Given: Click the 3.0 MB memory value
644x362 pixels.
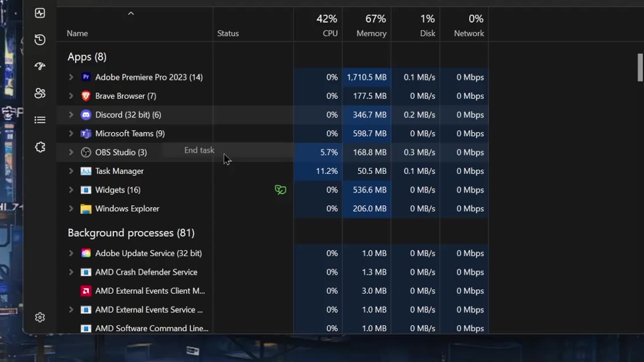Looking at the screenshot, I should [374, 291].
